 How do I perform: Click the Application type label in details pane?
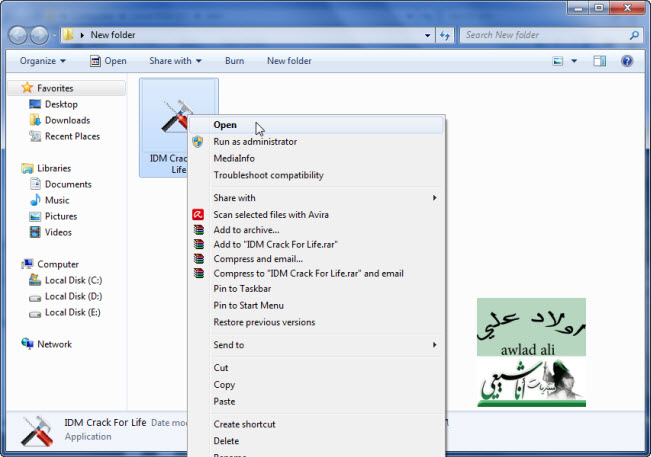[88, 437]
